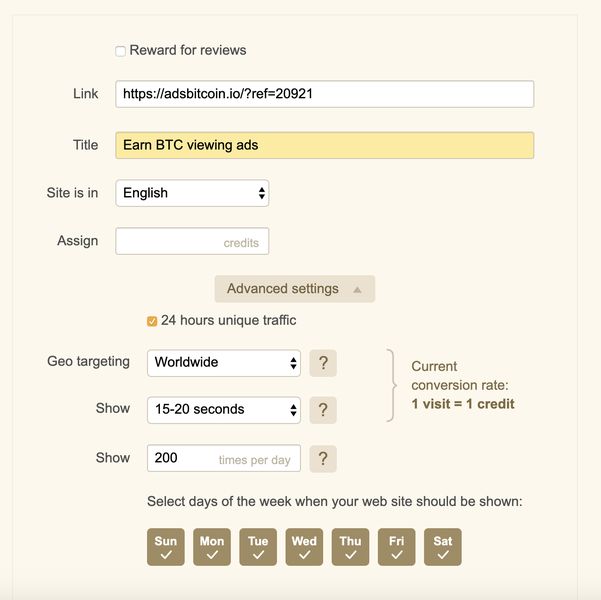Screen dimensions: 601x600
Task: Focus the Title field with Earn BTC text
Action: pos(324,145)
